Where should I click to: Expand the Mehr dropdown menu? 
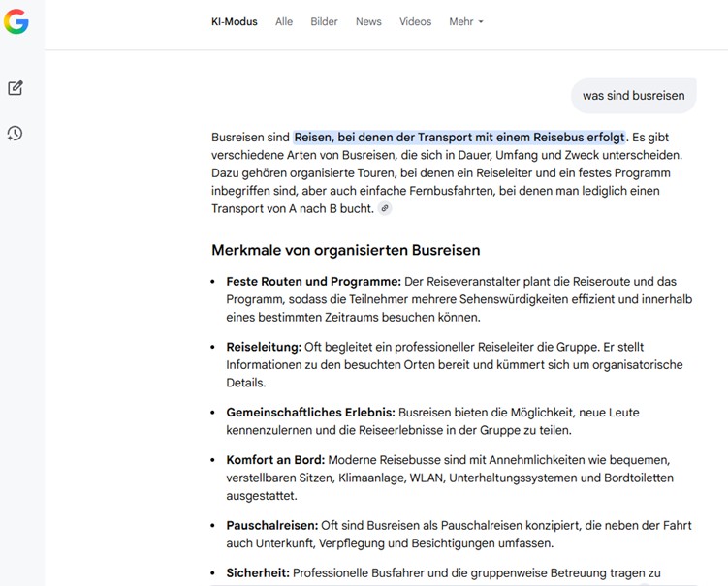coord(465,21)
